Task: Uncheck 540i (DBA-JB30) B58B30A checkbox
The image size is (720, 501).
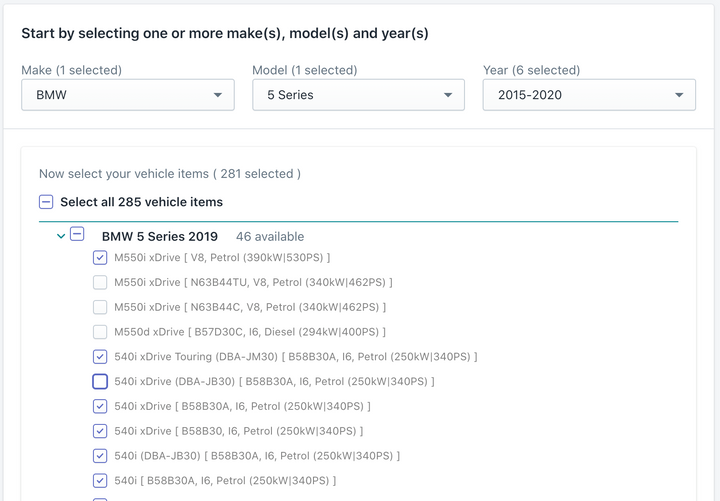Action: pyautogui.click(x=100, y=456)
